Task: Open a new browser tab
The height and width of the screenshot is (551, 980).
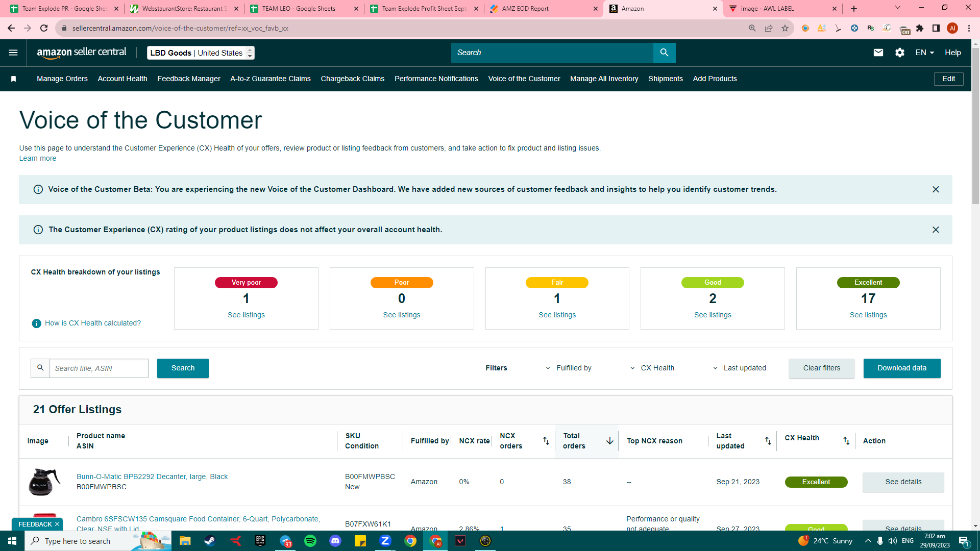Action: click(854, 9)
